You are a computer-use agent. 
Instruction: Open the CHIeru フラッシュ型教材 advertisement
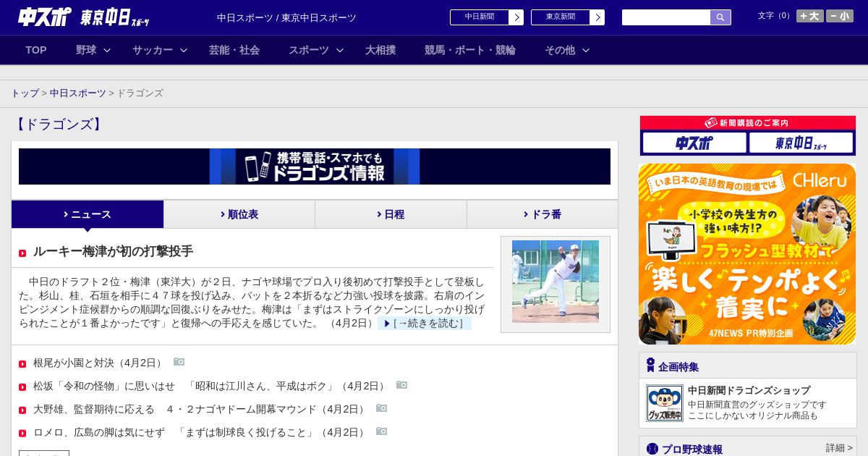pyautogui.click(x=747, y=254)
